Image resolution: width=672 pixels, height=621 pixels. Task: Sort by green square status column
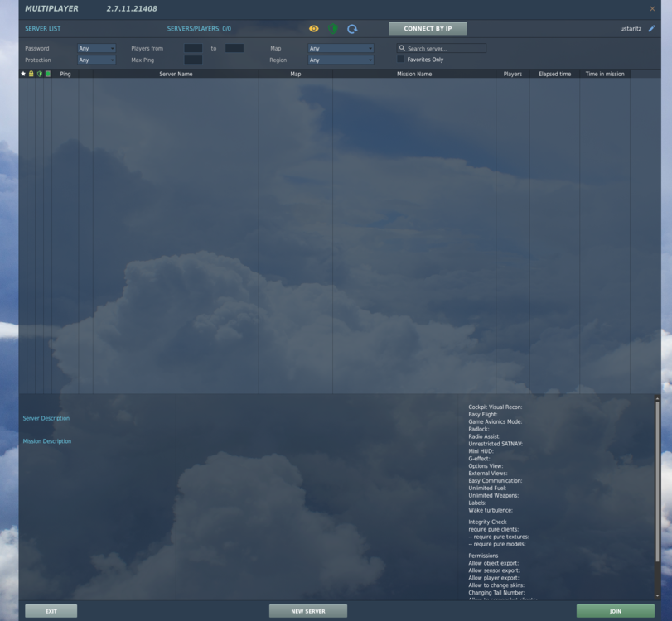click(48, 74)
